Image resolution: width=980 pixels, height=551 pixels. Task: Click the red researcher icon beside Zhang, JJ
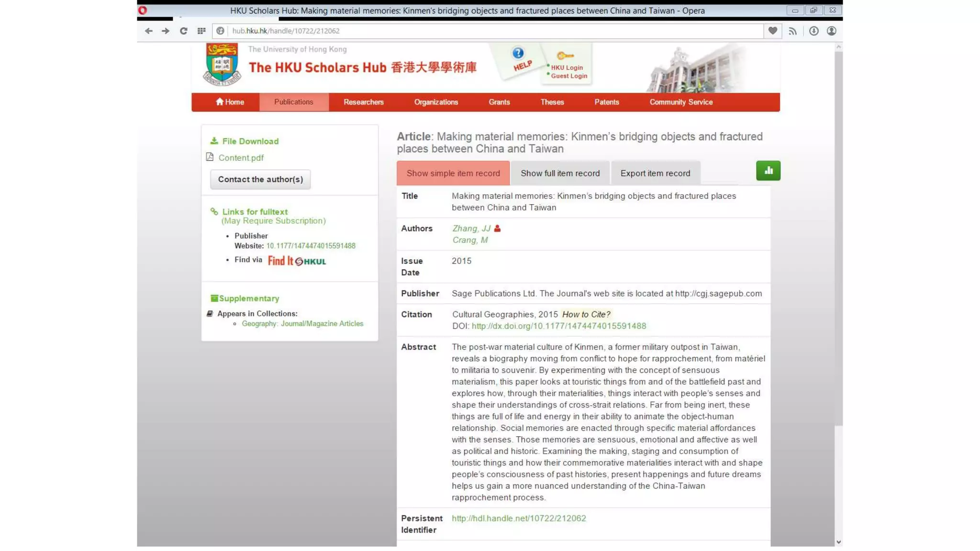pos(497,229)
